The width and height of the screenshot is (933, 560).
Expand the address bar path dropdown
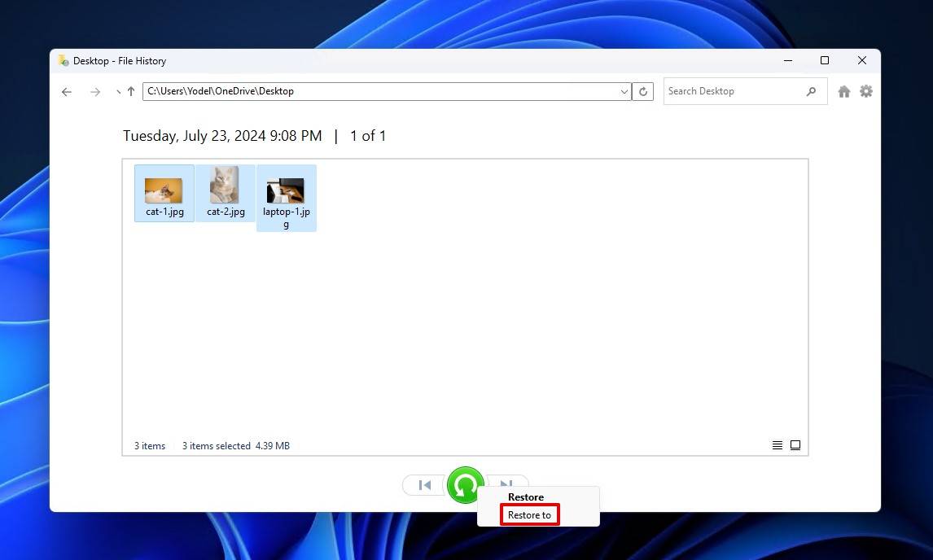(624, 92)
